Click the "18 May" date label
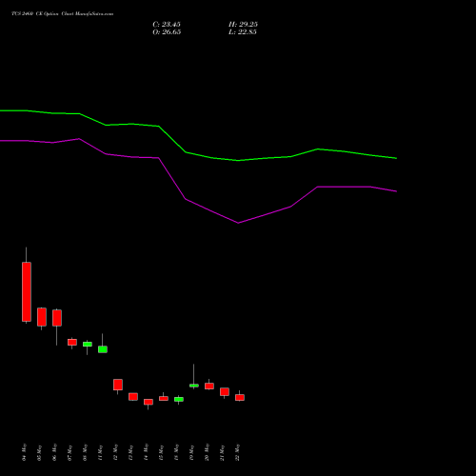 click(x=177, y=452)
